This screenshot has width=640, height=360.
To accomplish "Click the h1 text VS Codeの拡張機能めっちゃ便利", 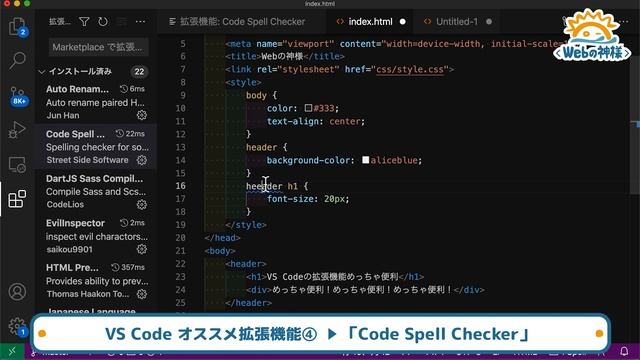I will 332,277.
